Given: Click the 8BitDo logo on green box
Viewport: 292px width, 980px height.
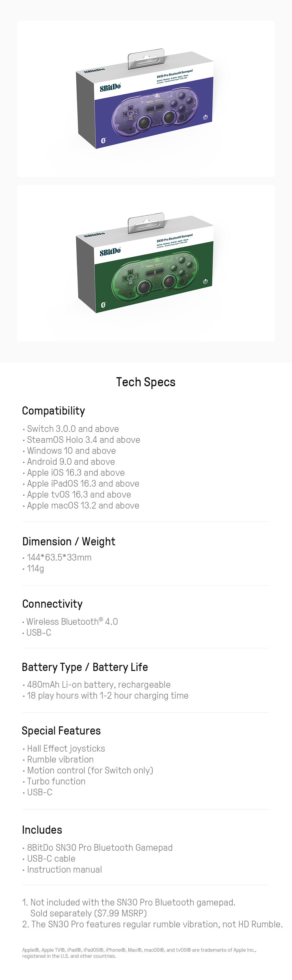Looking at the screenshot, I should point(110,252).
